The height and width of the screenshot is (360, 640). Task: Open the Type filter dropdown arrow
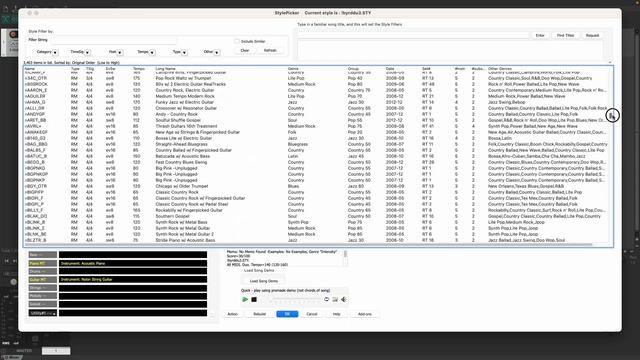(x=184, y=52)
